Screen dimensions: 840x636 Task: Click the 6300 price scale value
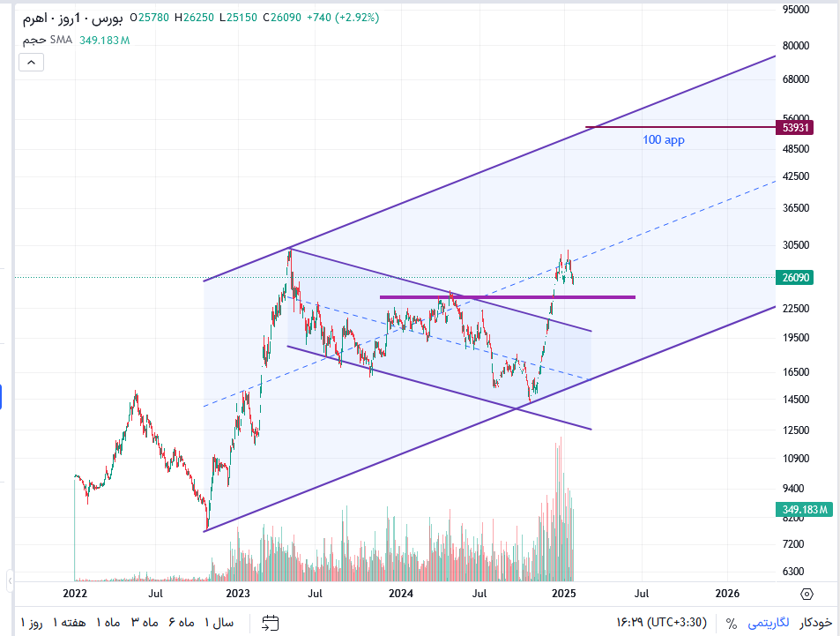pos(793,572)
